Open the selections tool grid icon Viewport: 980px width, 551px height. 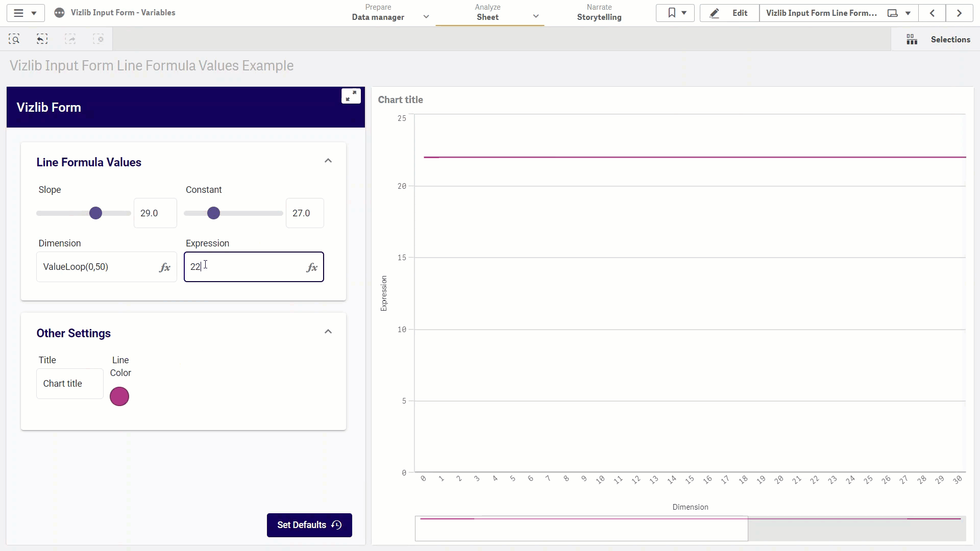pyautogui.click(x=912, y=39)
